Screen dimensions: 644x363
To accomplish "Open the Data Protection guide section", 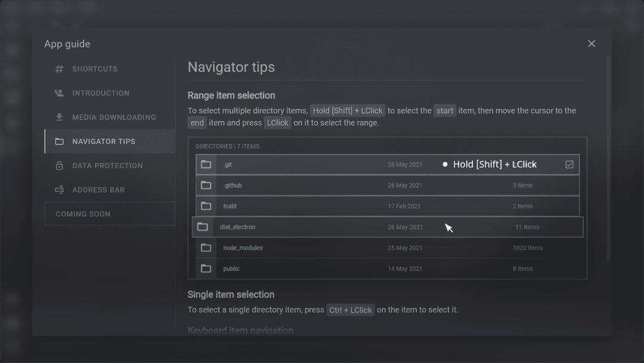I will tap(107, 165).
